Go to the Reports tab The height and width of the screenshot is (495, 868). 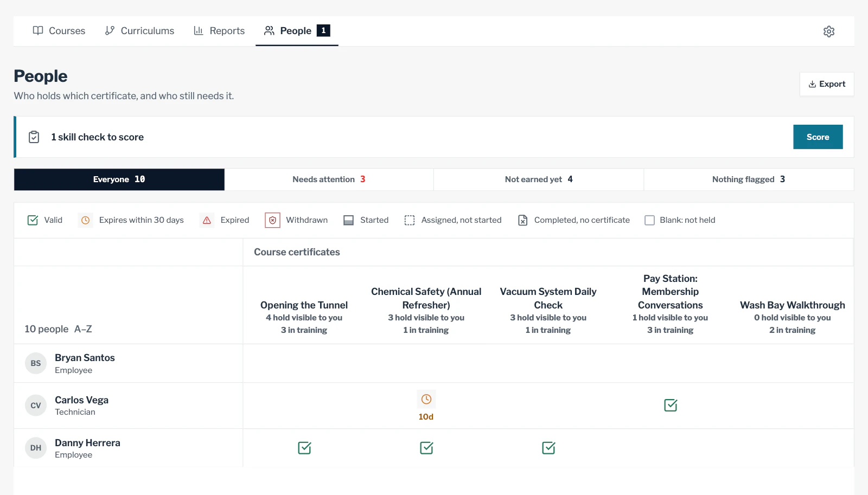coord(219,31)
